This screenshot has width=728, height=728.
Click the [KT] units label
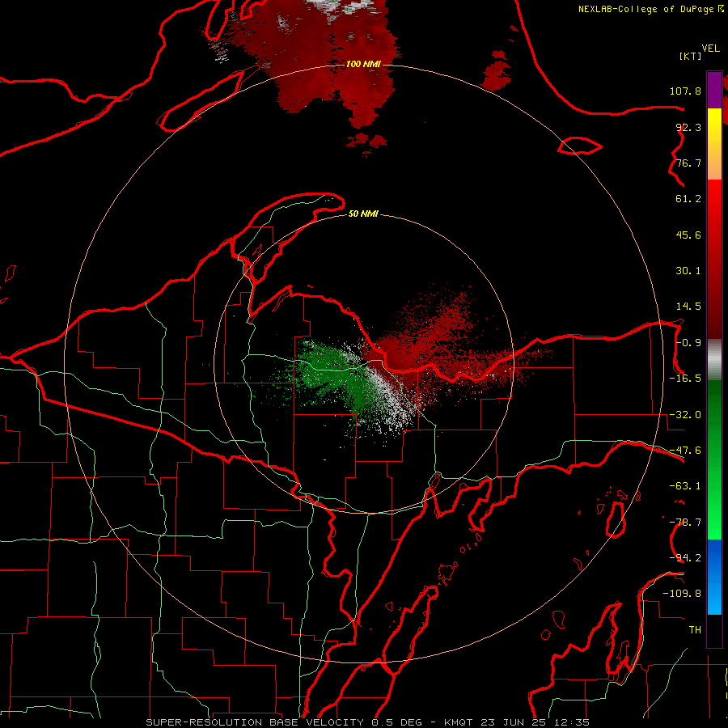click(x=691, y=56)
